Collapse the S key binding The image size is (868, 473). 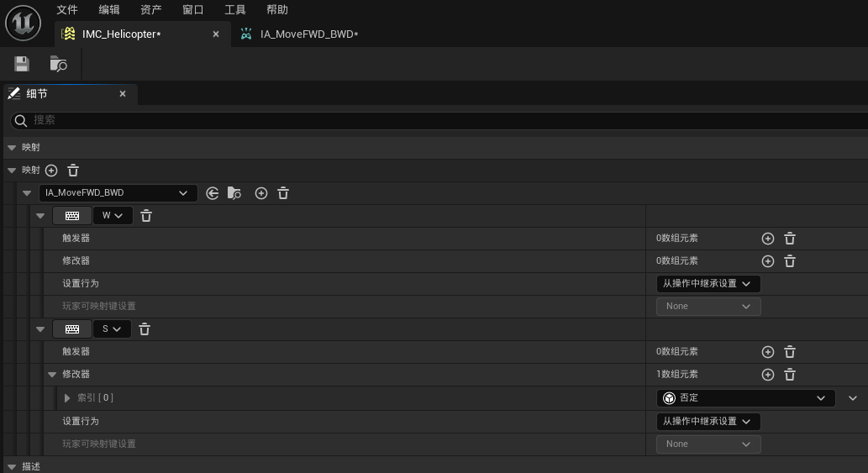(40, 329)
